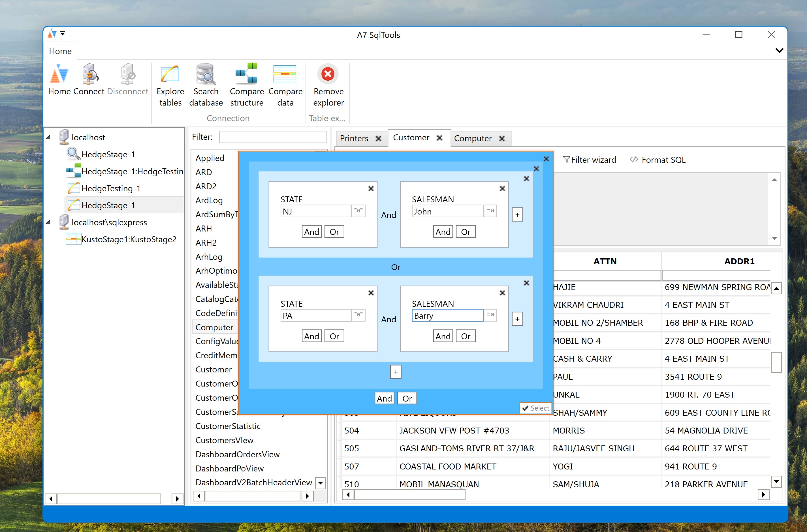The image size is (807, 532).
Task: Switch to the Computer tab
Action: coord(473,138)
